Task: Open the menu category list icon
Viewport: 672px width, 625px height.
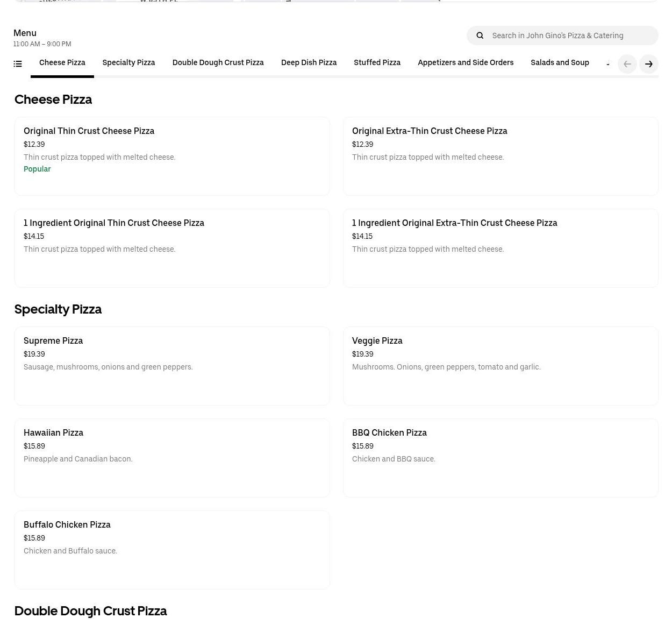Action: click(x=18, y=64)
